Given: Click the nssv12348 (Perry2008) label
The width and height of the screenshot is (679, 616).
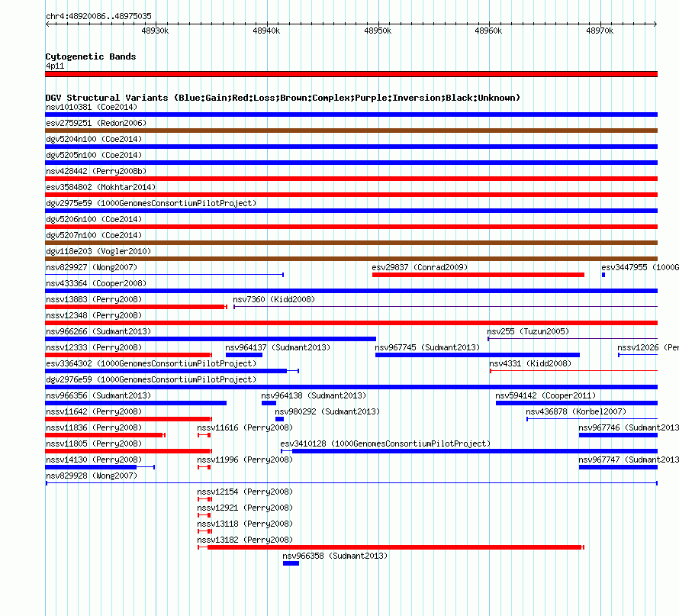Looking at the screenshot, I should (x=94, y=315).
